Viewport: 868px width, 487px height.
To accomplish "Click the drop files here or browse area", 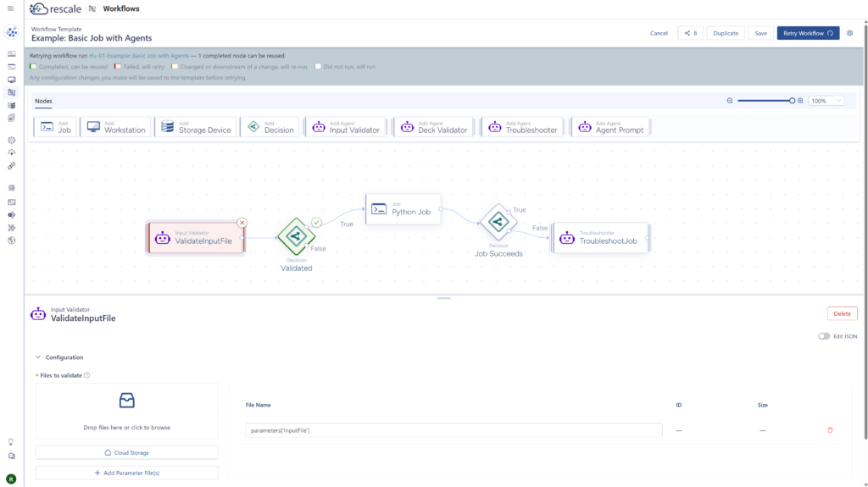I will 127,411.
